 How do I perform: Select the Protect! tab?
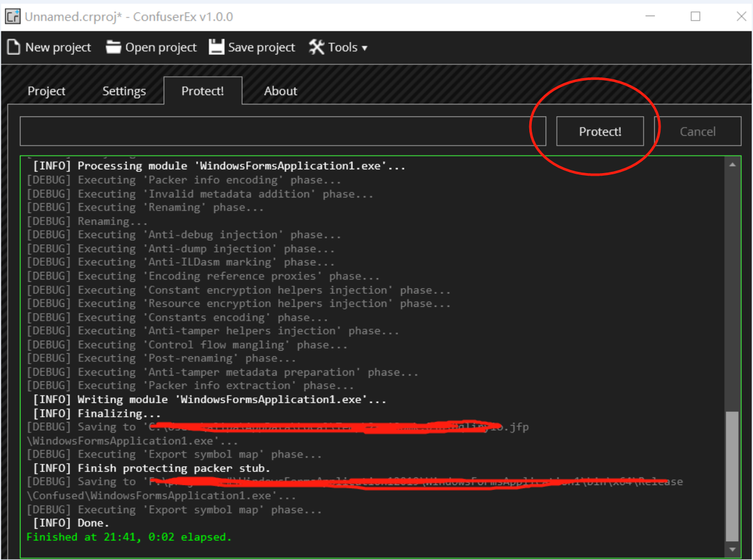(202, 91)
